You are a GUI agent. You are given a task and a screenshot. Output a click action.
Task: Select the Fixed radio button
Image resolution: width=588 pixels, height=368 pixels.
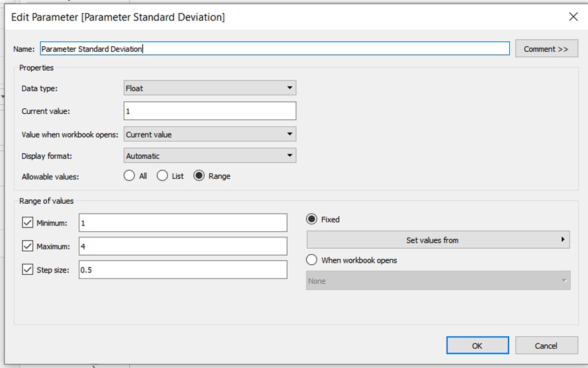point(312,219)
